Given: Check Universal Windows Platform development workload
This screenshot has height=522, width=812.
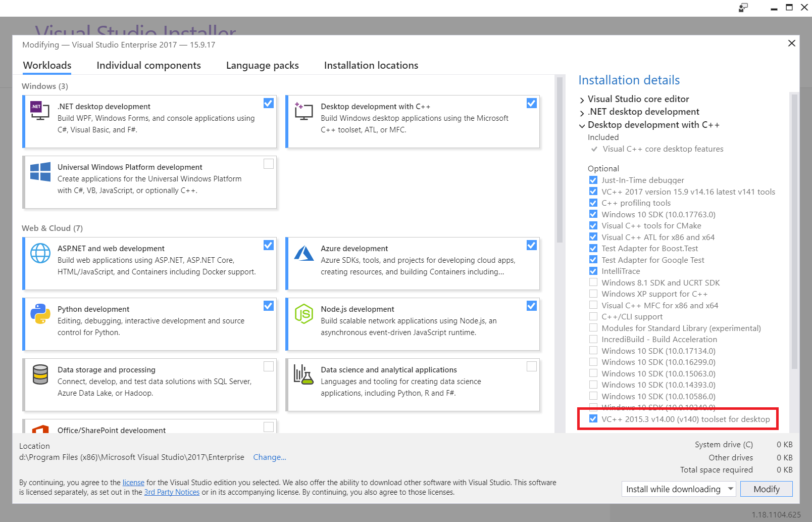Looking at the screenshot, I should pyautogui.click(x=269, y=164).
